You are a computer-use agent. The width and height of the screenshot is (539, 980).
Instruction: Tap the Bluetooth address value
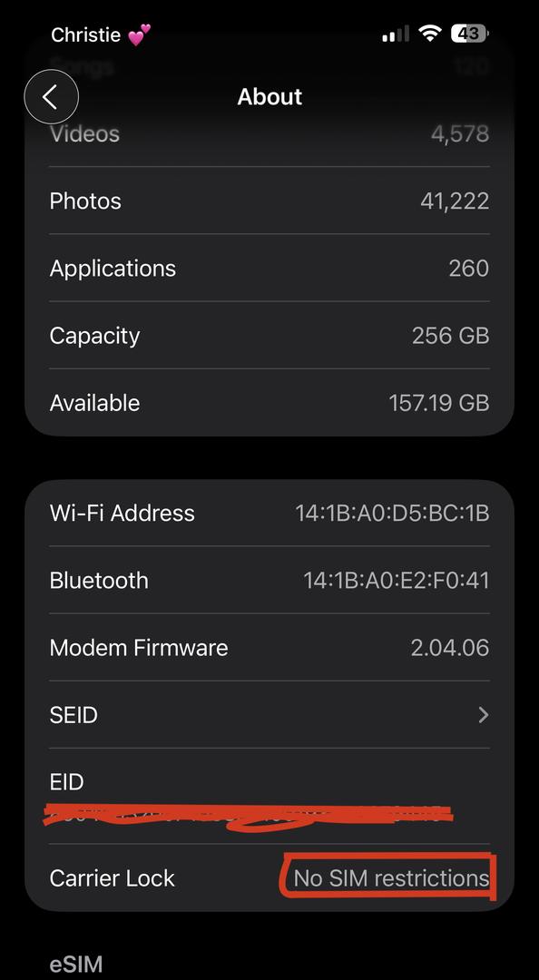[397, 581]
